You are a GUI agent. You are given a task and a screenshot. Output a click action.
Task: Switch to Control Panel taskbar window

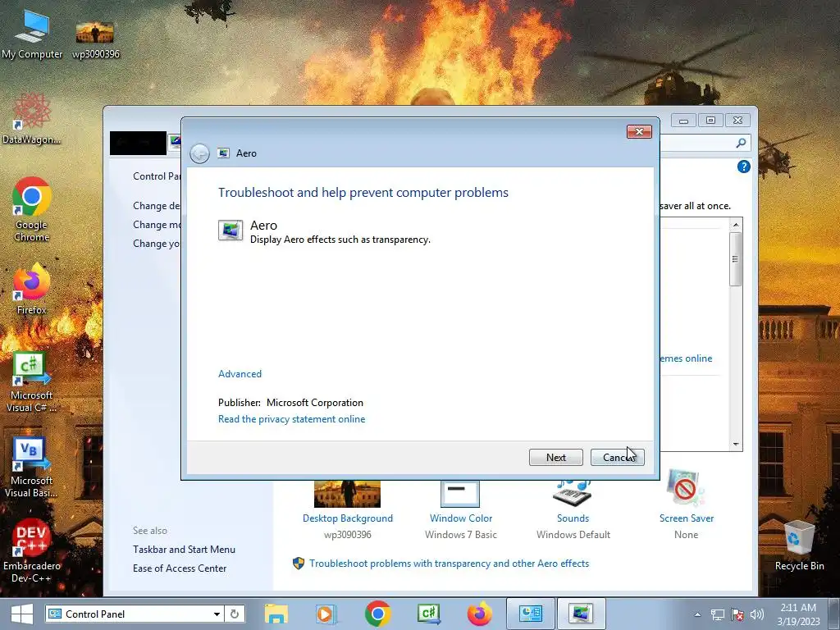(531, 614)
